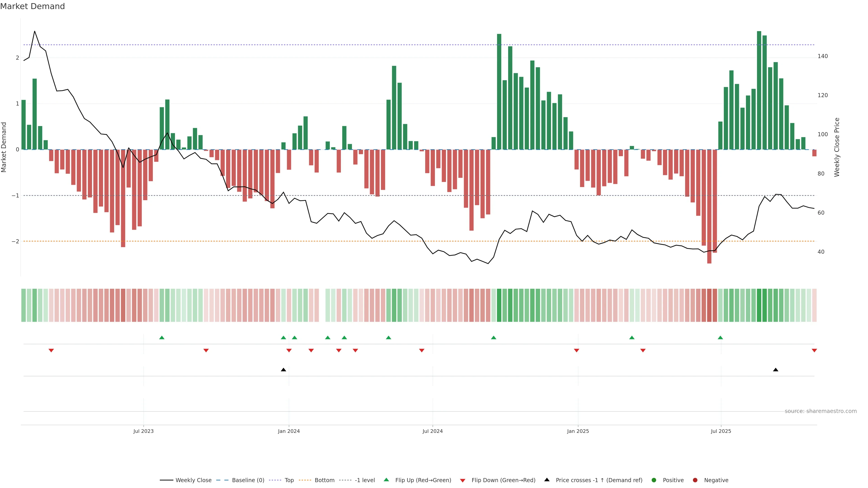Click the green flip-up marker just before Jul 2025
This screenshot has width=868, height=488.
(x=720, y=338)
